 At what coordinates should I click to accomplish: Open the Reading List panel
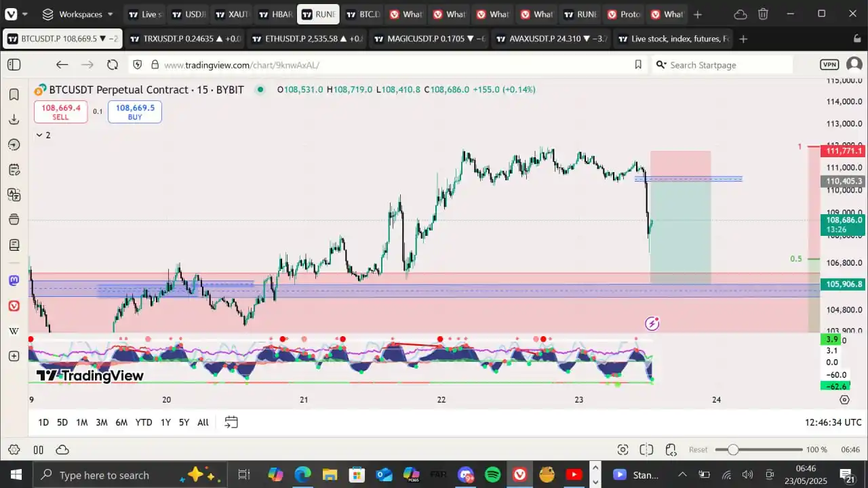coord(14,245)
